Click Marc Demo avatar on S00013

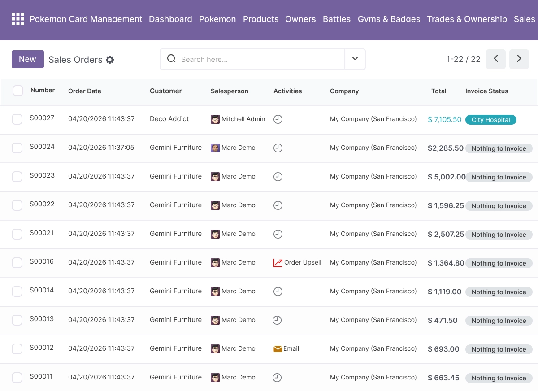[215, 320]
